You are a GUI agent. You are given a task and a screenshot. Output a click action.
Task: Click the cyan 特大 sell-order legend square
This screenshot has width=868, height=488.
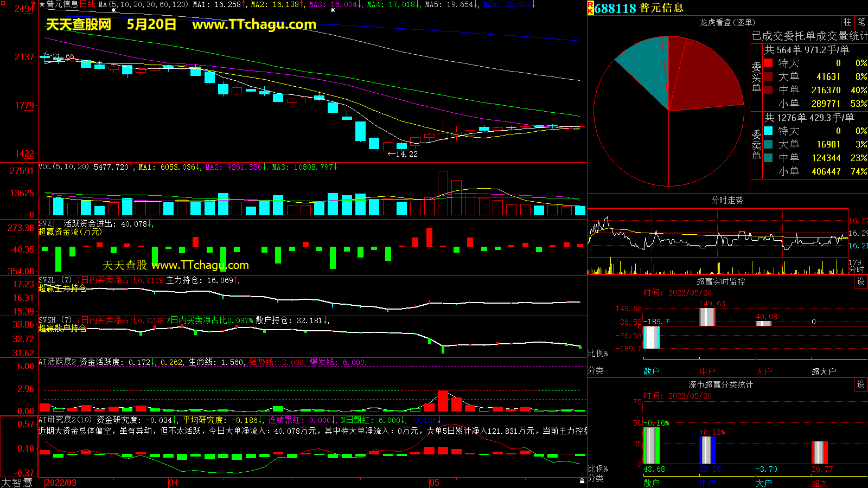768,131
